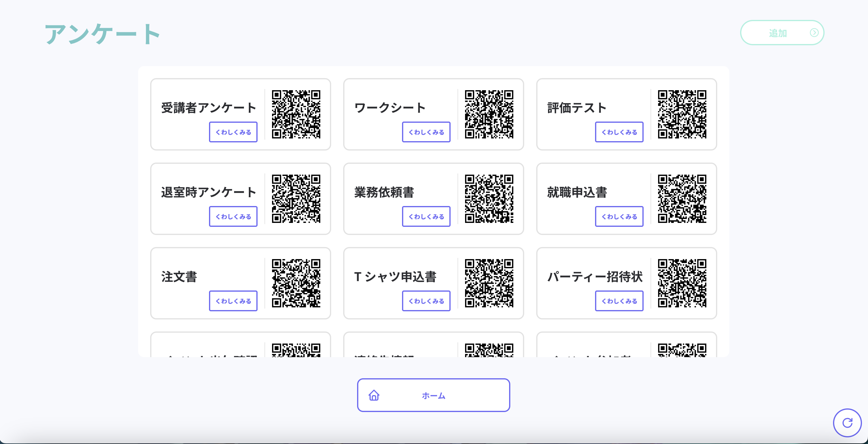Select the 注文書 title text

(179, 277)
